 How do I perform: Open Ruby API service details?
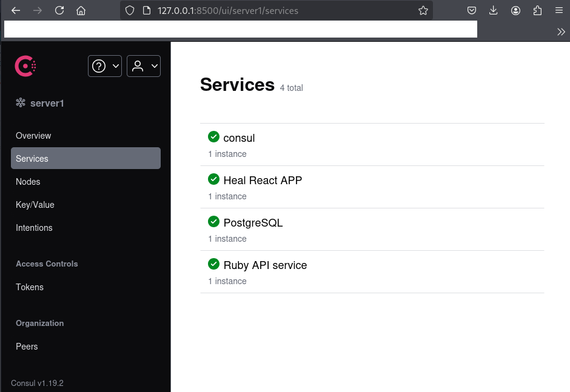(265, 265)
